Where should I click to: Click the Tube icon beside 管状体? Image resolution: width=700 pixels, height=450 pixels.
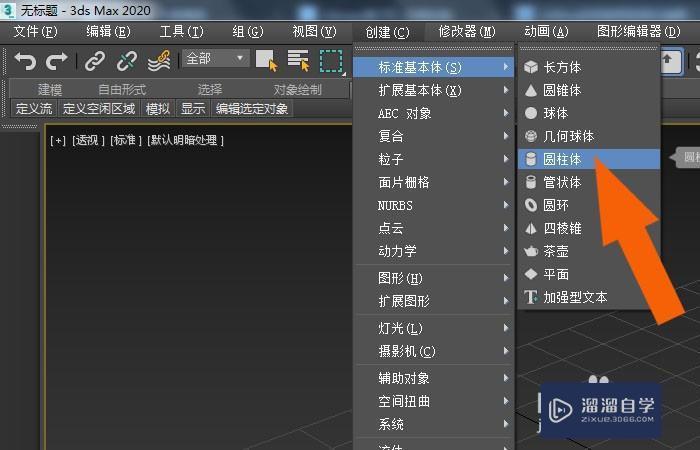point(531,182)
